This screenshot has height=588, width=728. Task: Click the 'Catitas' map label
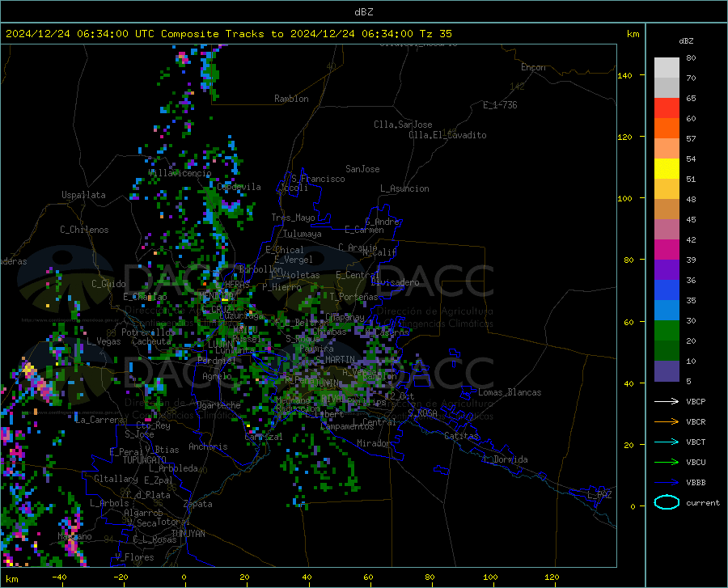point(462,436)
